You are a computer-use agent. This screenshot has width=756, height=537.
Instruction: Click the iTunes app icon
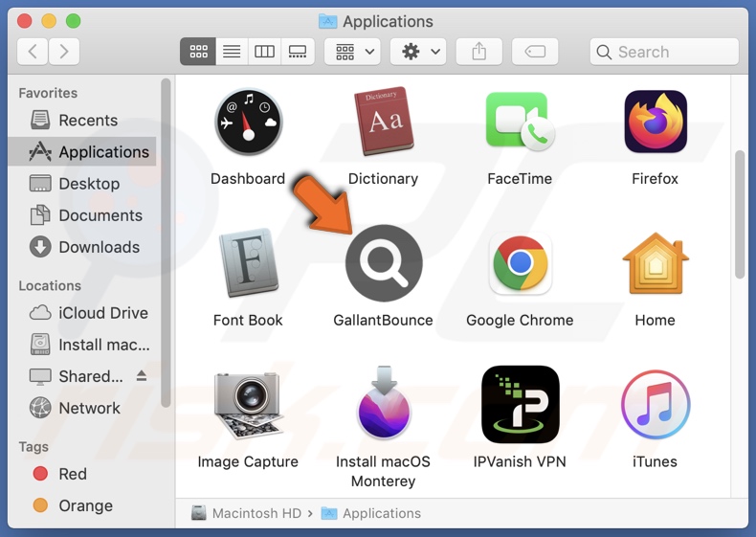(656, 404)
